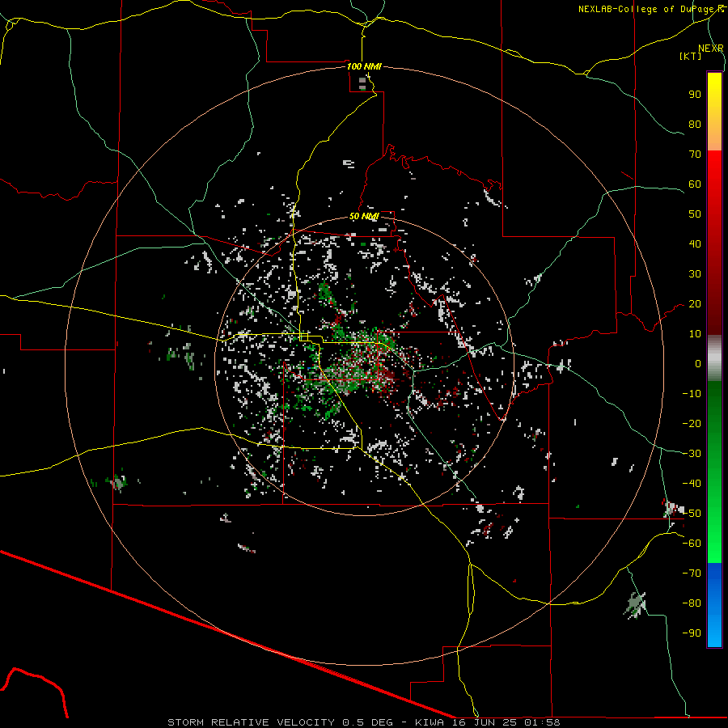Click the 10 value on velocity scale
The image size is (728, 728).
695,334
